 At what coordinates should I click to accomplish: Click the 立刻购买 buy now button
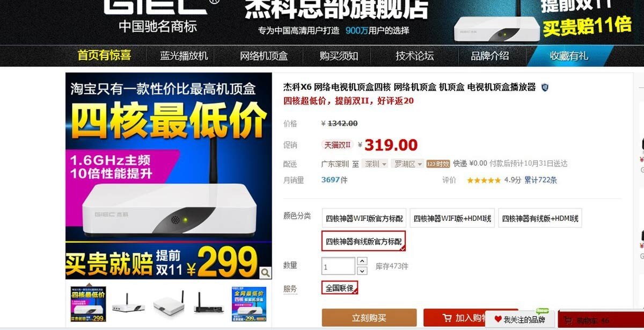369,318
